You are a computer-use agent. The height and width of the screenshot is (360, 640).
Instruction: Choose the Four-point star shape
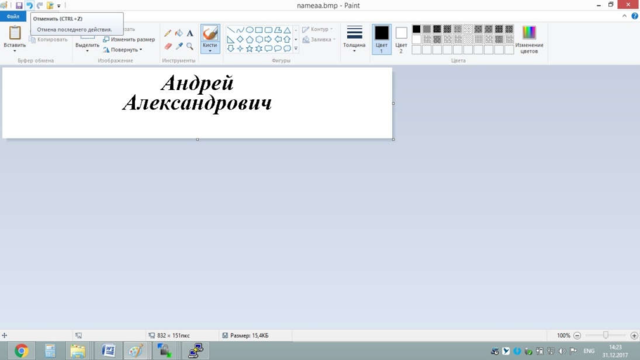(240, 49)
